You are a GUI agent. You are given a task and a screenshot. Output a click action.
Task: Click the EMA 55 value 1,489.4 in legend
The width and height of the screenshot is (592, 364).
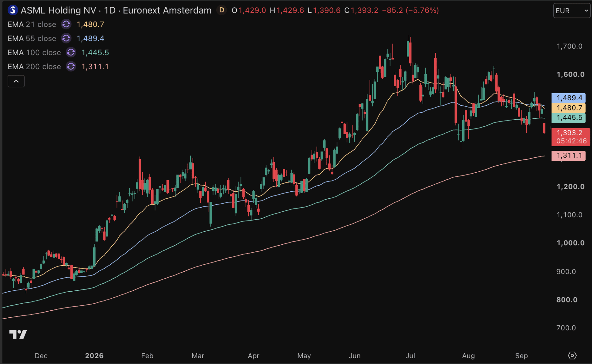click(90, 38)
